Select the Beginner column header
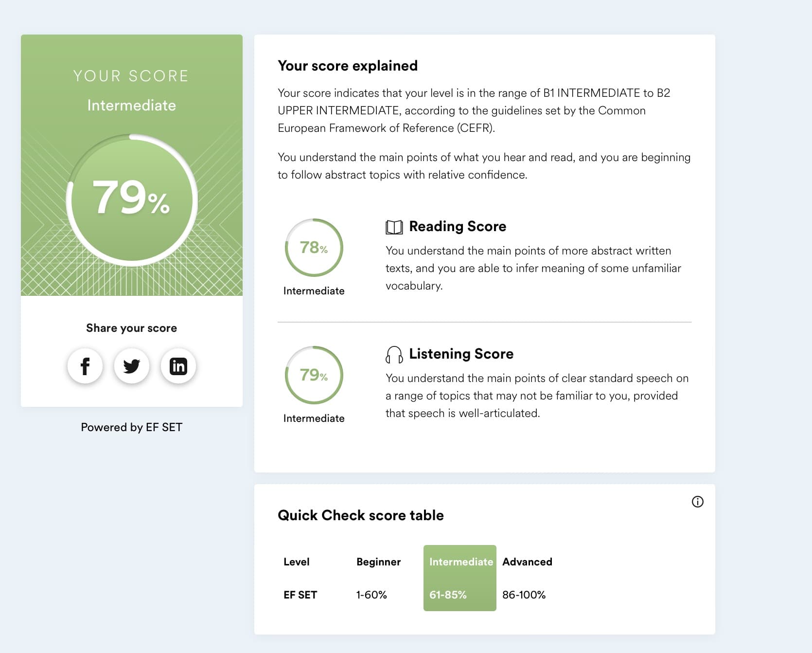The image size is (812, 653). click(378, 562)
